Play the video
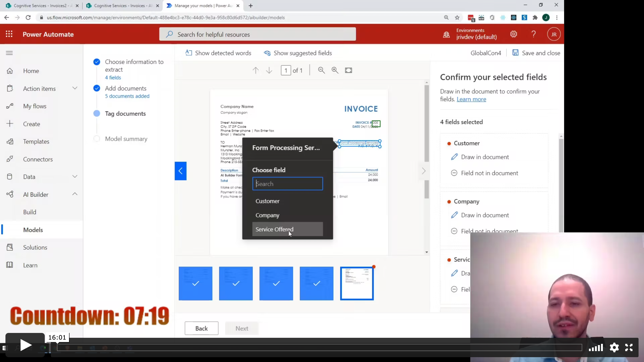This screenshot has width=644, height=362. pos(25,345)
